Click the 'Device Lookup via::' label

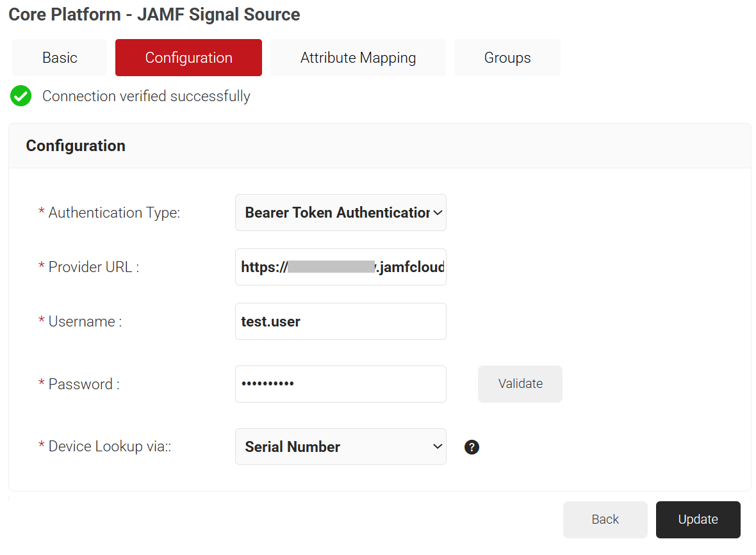coord(110,447)
